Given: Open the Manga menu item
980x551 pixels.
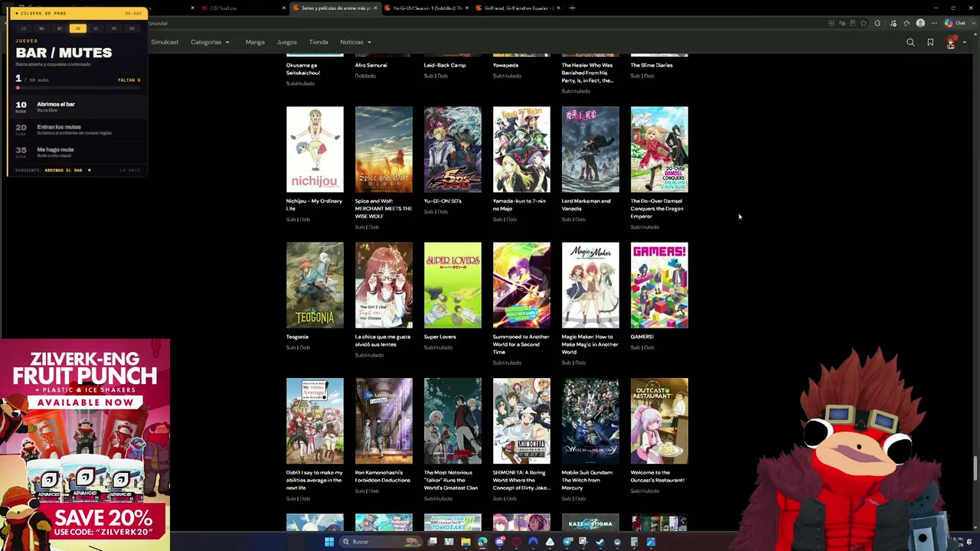Looking at the screenshot, I should click(x=255, y=42).
